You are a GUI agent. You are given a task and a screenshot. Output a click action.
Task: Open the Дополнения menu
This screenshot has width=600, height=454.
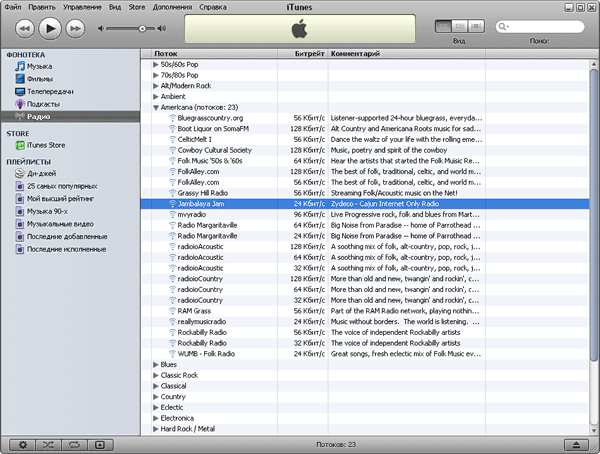pyautogui.click(x=172, y=7)
